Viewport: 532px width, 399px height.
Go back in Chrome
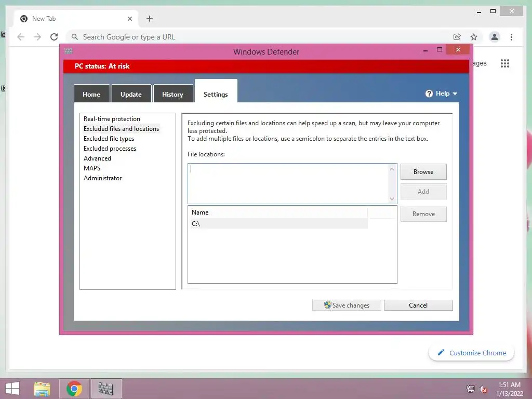pyautogui.click(x=21, y=37)
